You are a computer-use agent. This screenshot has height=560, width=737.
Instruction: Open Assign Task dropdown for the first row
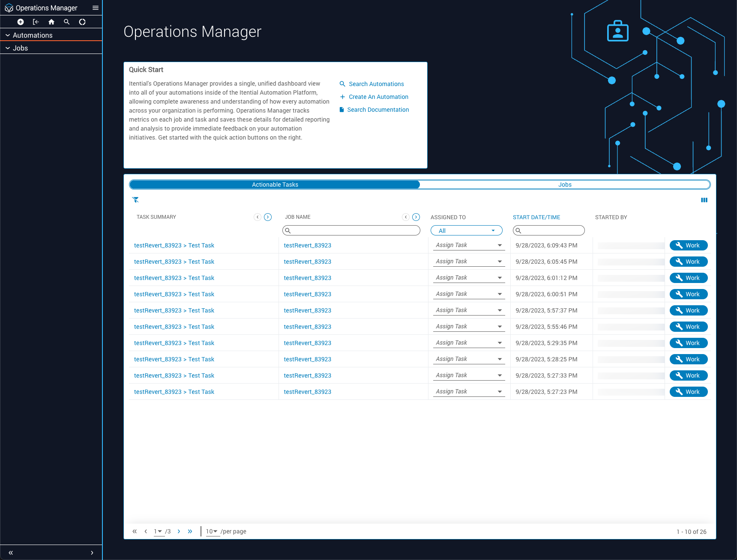click(469, 245)
